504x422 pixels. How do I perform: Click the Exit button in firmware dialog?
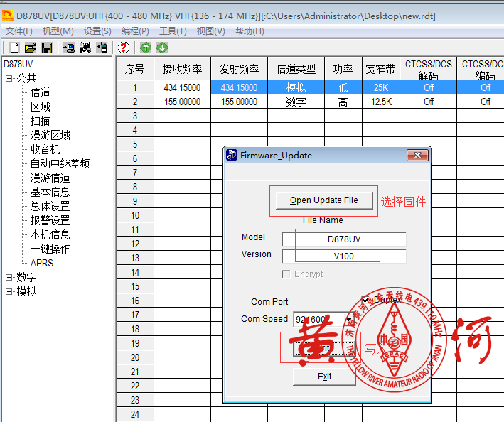[324, 377]
